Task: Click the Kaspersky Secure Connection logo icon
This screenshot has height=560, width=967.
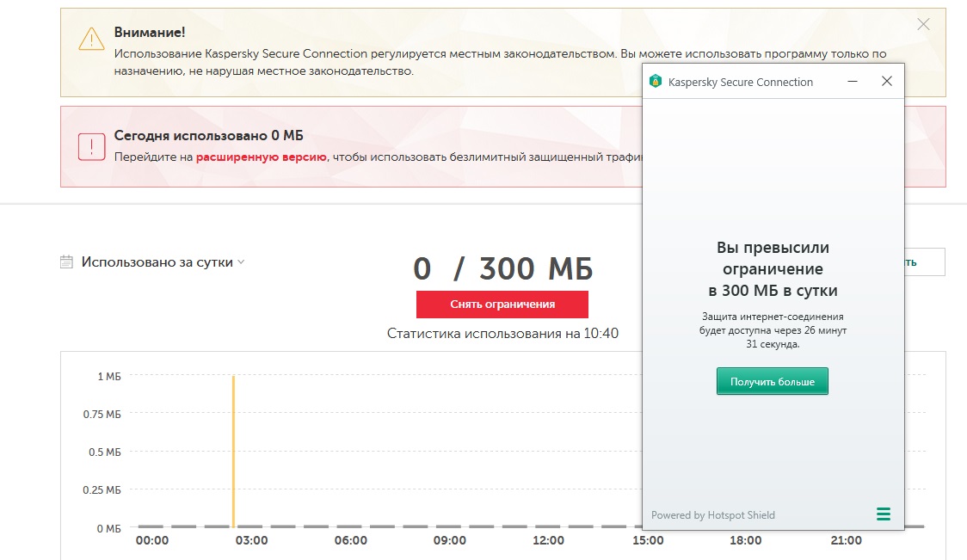Action: pyautogui.click(x=656, y=82)
